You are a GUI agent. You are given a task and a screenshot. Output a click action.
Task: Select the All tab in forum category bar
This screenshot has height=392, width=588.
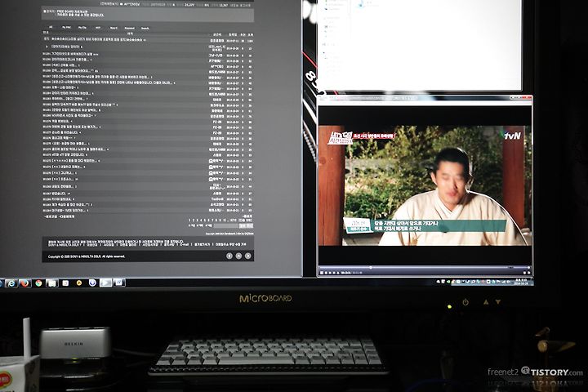click(x=51, y=27)
